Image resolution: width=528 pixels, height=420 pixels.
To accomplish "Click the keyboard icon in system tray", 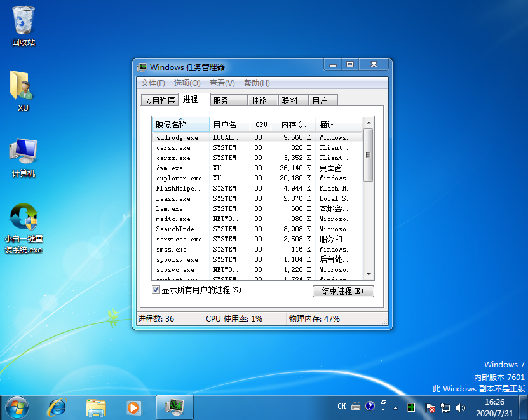I will [355, 407].
